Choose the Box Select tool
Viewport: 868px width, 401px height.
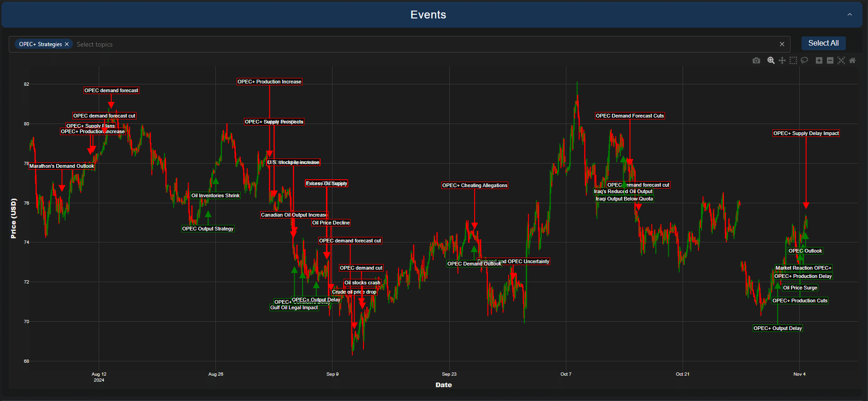pos(793,60)
